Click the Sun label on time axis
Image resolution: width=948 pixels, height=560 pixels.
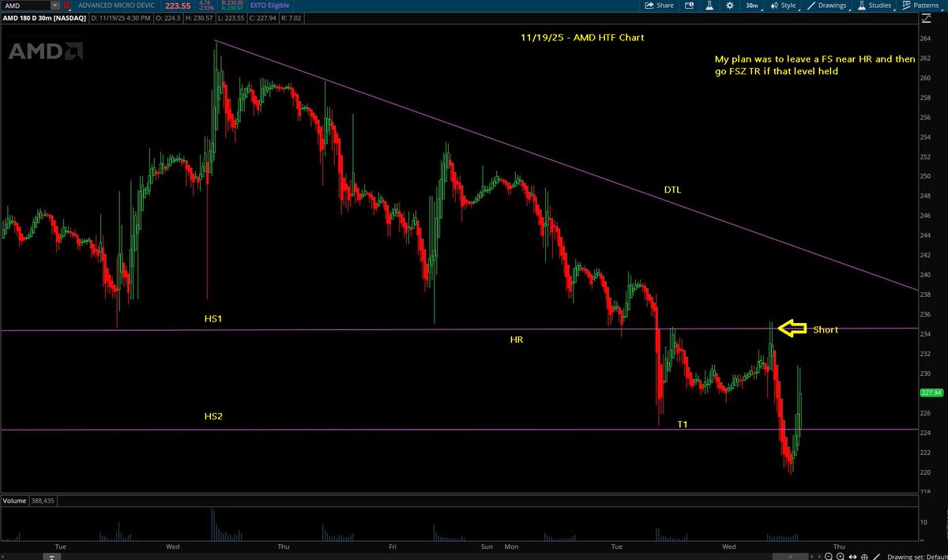coord(487,546)
